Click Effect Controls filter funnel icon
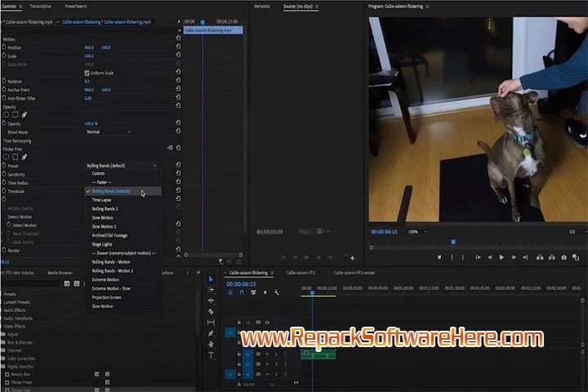588x392 pixels. [220, 261]
